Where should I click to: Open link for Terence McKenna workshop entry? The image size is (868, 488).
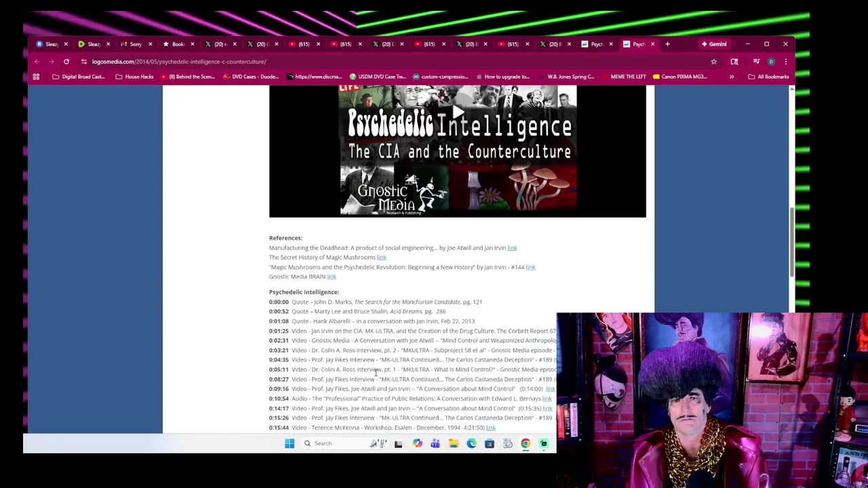click(490, 428)
